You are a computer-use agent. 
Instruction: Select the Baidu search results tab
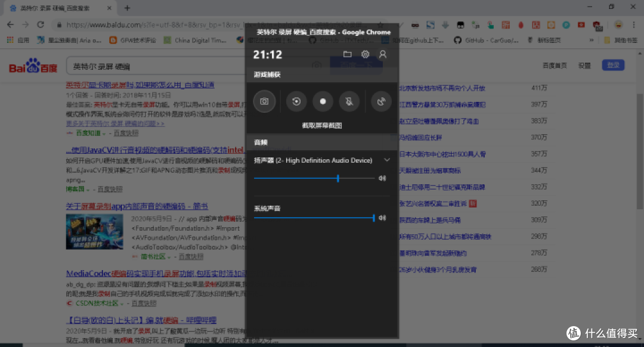pyautogui.click(x=61, y=8)
